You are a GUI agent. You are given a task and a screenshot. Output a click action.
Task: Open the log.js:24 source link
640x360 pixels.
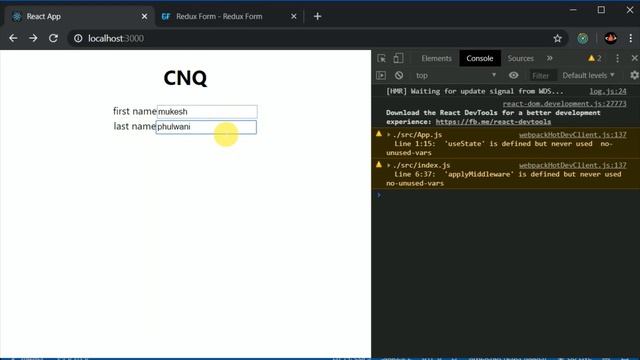(x=608, y=91)
